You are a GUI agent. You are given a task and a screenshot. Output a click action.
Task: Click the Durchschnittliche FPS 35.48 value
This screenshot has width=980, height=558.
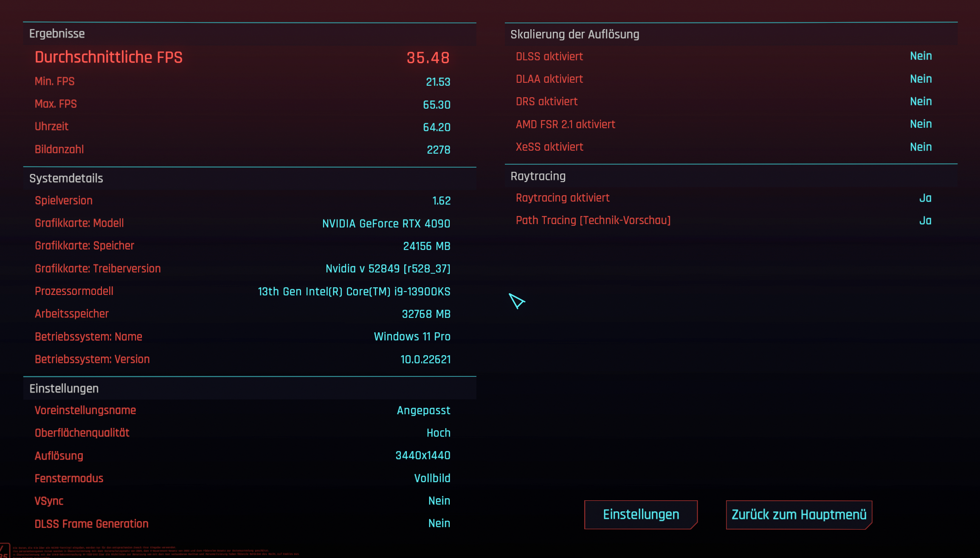pyautogui.click(x=428, y=58)
